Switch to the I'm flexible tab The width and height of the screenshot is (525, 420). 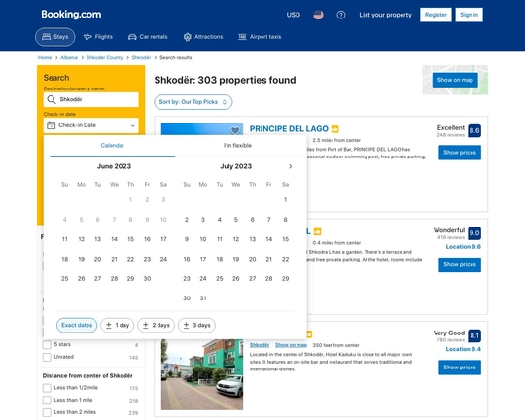(x=237, y=146)
